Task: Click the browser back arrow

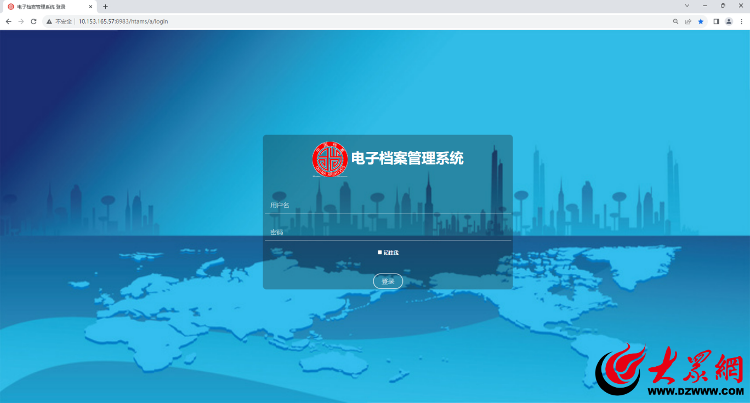Action: [x=8, y=22]
